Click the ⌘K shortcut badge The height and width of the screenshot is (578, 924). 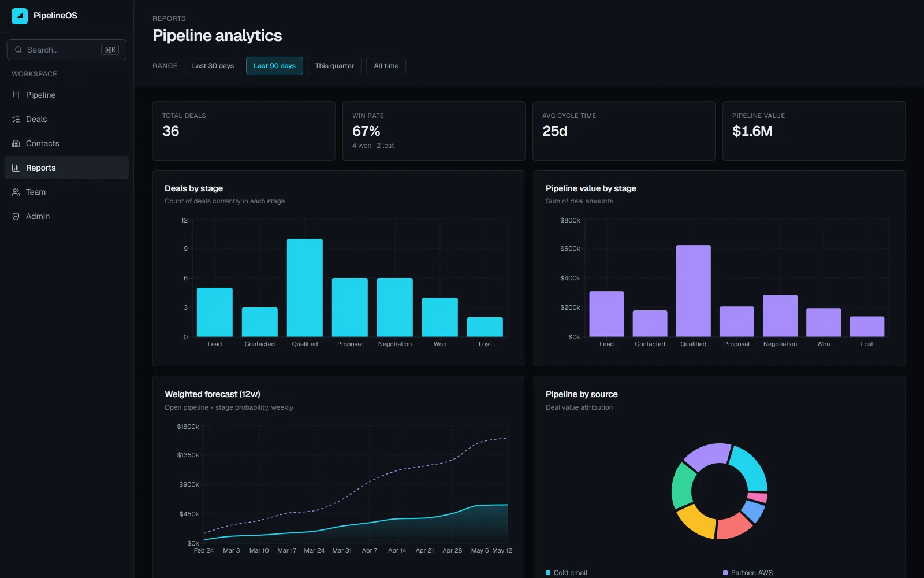[110, 50]
